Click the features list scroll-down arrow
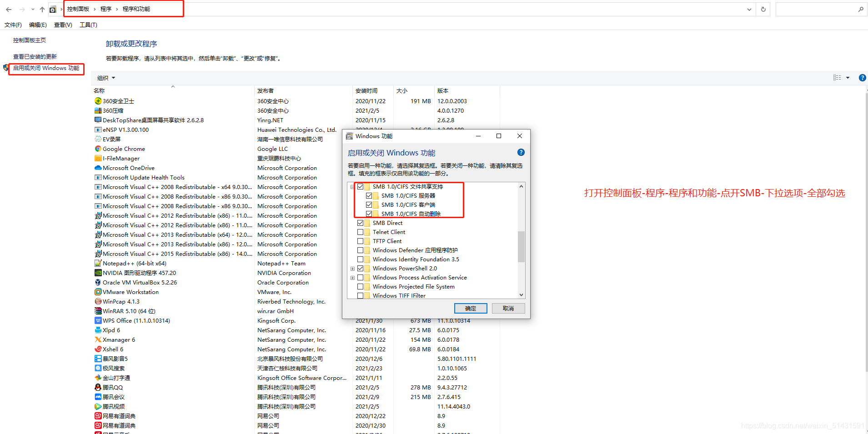 point(521,295)
